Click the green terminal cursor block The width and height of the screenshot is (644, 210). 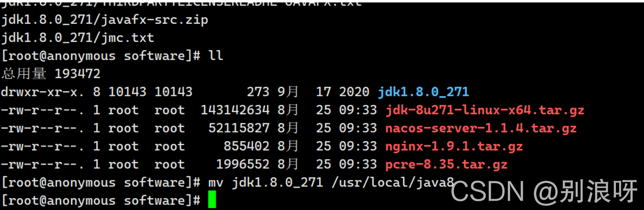[212, 200]
